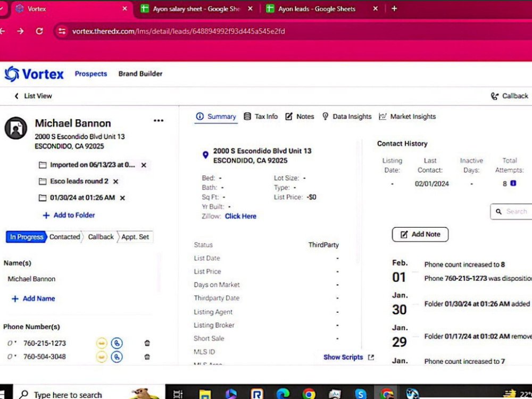Set lead stage to In Progress
The height and width of the screenshot is (399, 532).
(x=26, y=237)
